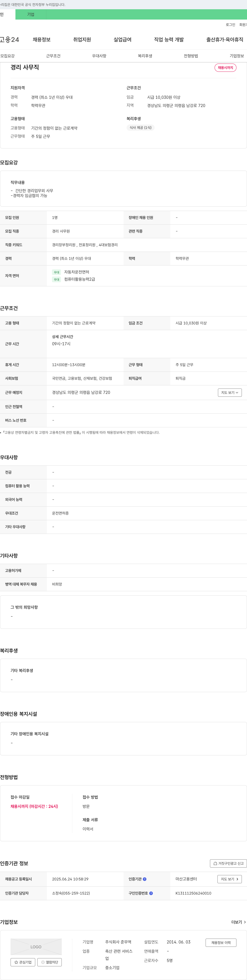Click 방문 under 접수 방법
This screenshot has width=247, height=980.
pyautogui.click(x=86, y=807)
